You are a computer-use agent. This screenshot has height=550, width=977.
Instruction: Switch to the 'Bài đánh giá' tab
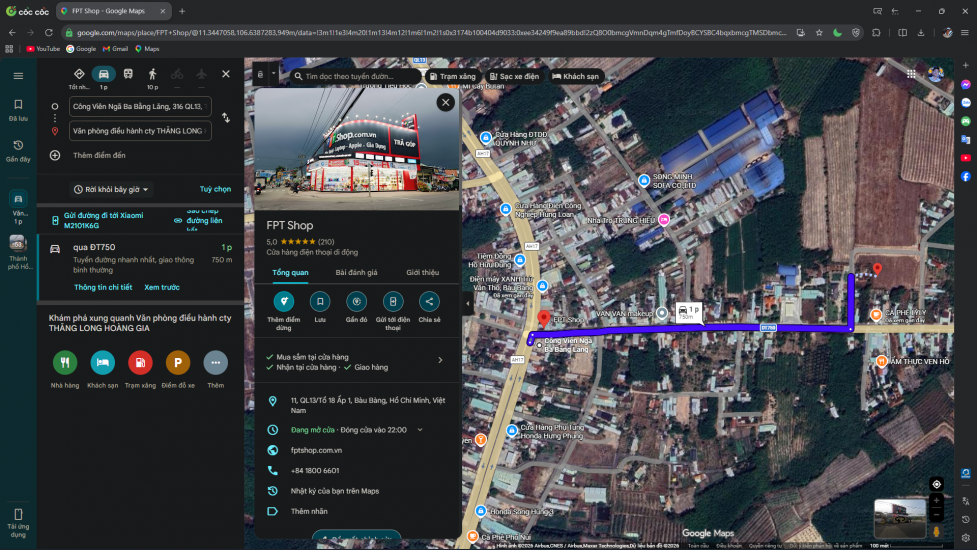pos(356,272)
